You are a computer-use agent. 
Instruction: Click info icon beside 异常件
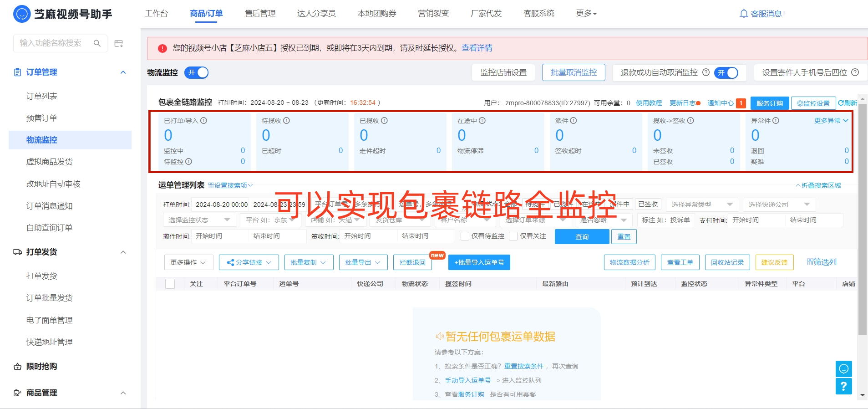(x=776, y=121)
